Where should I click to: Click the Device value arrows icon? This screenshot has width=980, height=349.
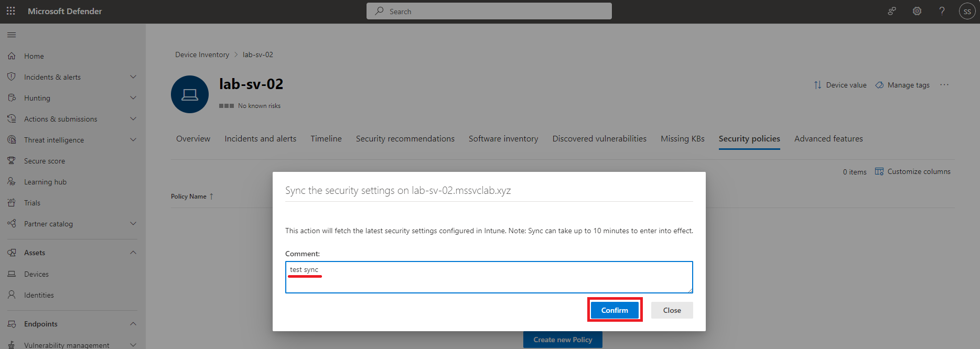[x=817, y=85]
